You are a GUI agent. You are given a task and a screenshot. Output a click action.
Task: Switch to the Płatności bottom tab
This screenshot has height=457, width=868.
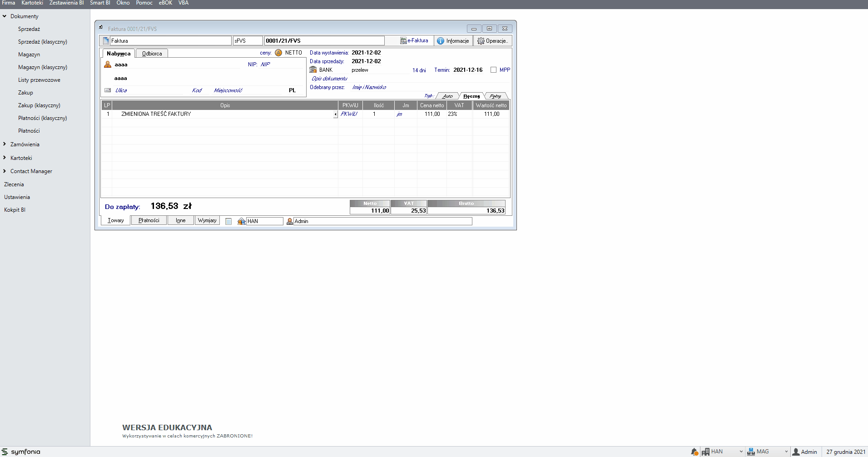point(149,220)
